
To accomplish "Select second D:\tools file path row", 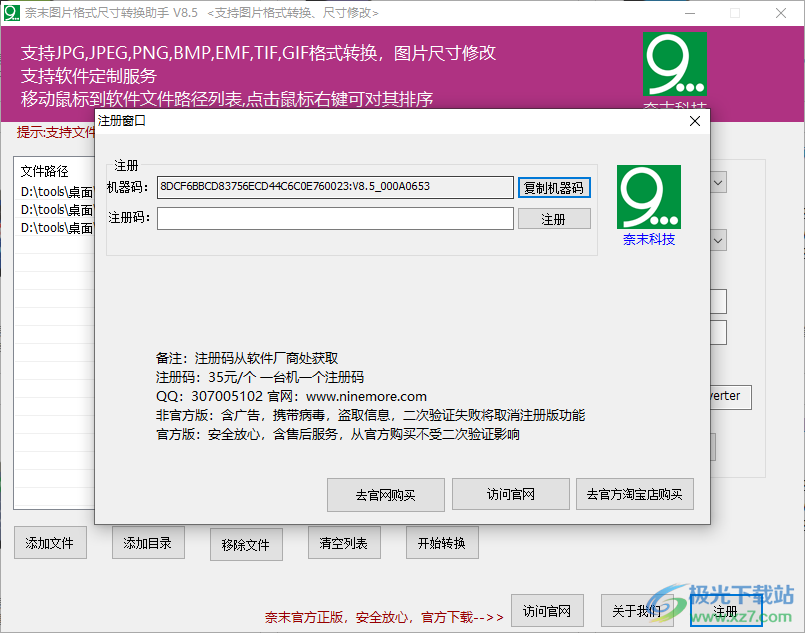I will 56,209.
